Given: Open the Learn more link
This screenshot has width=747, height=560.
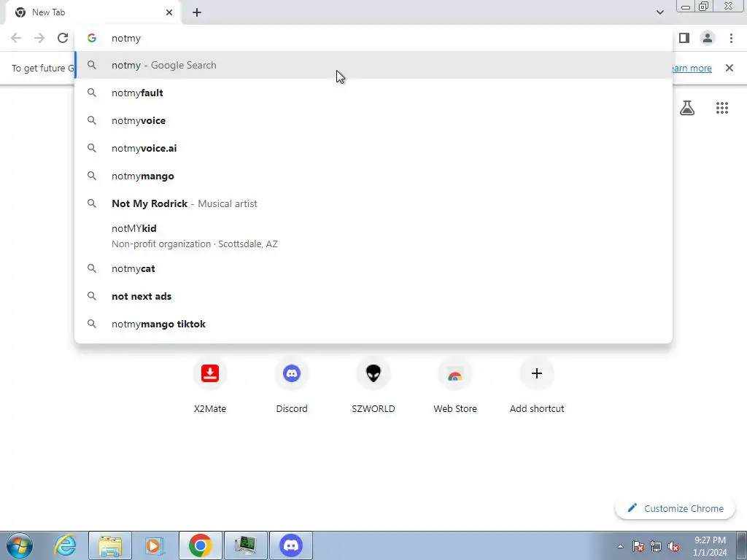Looking at the screenshot, I should click(x=692, y=68).
